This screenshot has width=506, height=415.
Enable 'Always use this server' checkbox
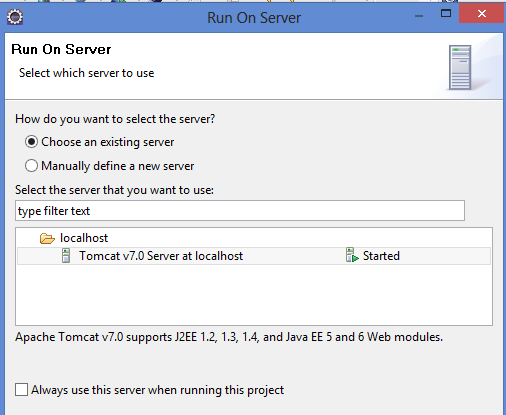tap(21, 389)
